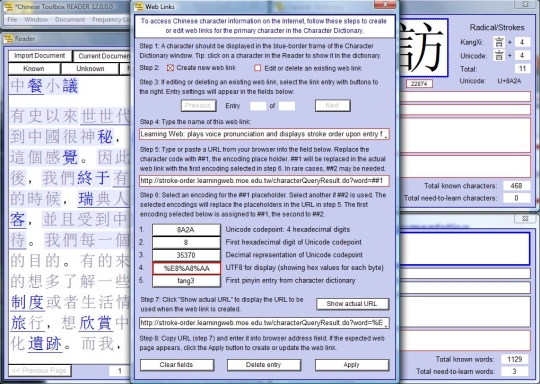This screenshot has width=540, height=384.
Task: Click the Previous Page button in the Reader
Action: pyautogui.click(x=40, y=371)
